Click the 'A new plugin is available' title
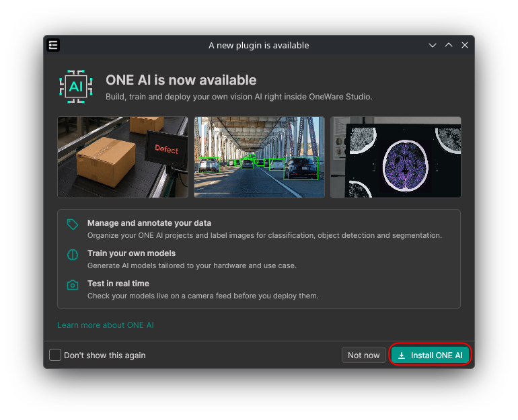 259,45
